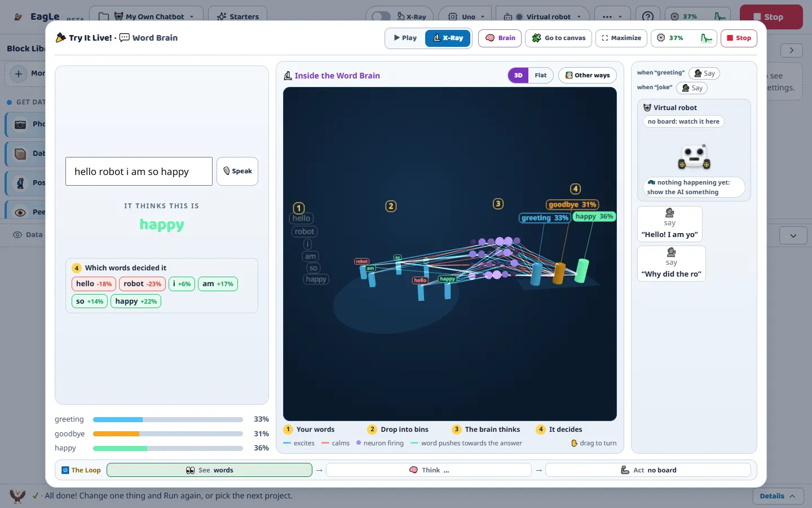Open the three-dots more menu in background toolbar

612,16
